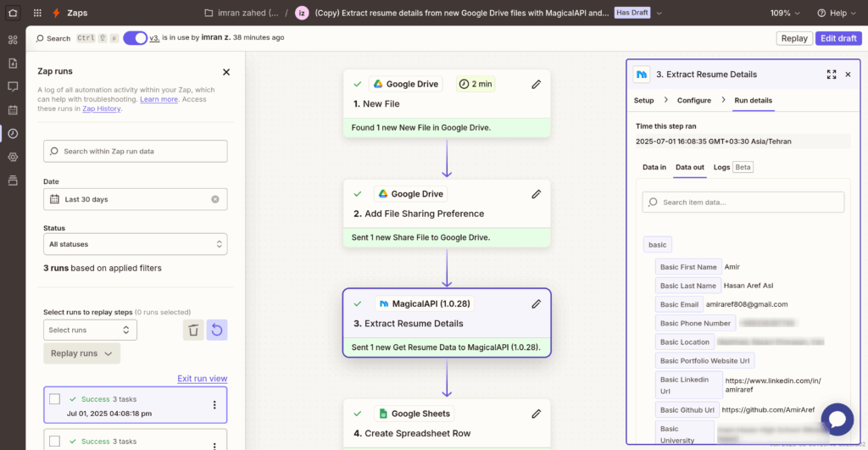Click the file import icon in left sidebar
The image size is (868, 450).
pyautogui.click(x=13, y=63)
